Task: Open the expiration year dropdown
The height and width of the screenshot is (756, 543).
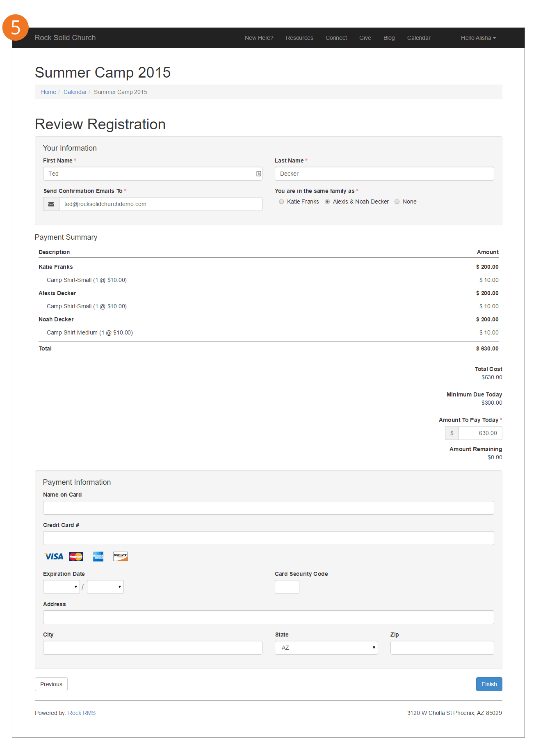Action: coord(105,587)
